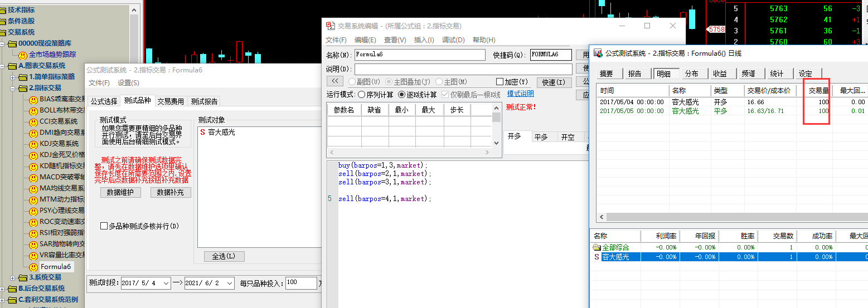Click the CCI交易系统 smiley icon

33,121
